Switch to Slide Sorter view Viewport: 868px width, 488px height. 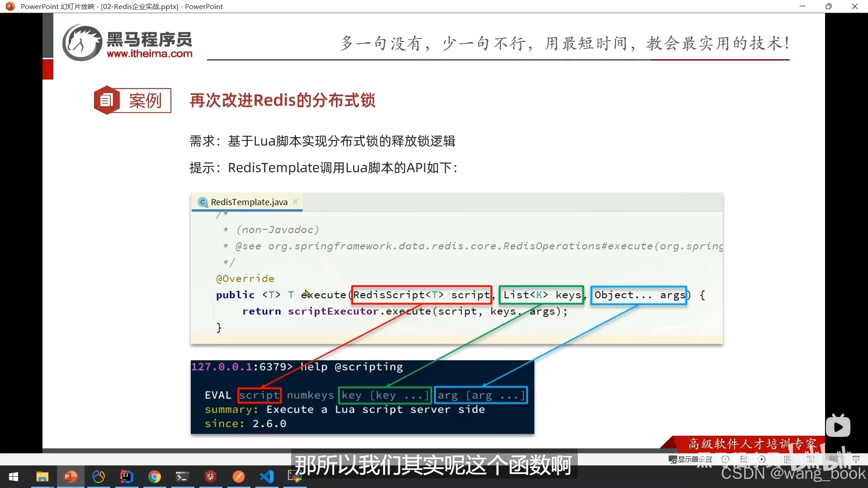[x=811, y=459]
